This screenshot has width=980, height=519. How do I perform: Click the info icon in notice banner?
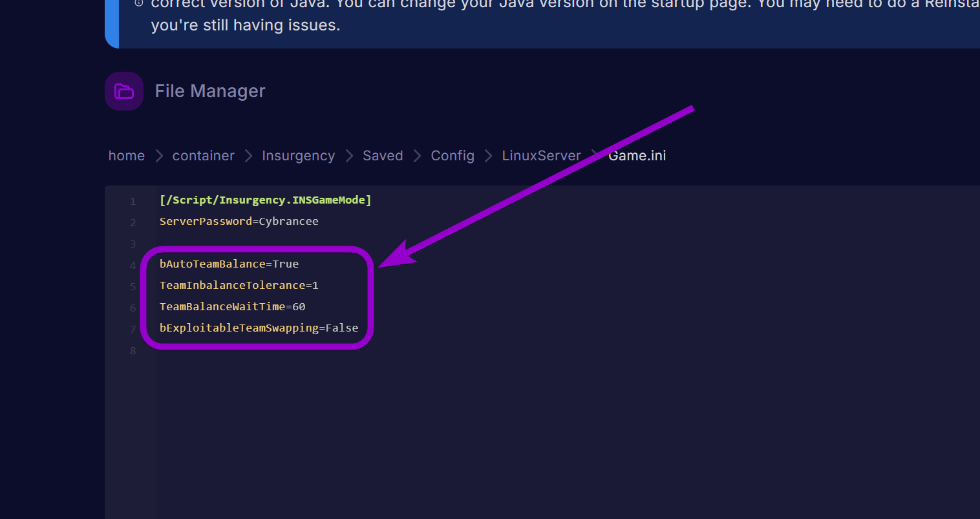click(139, 3)
